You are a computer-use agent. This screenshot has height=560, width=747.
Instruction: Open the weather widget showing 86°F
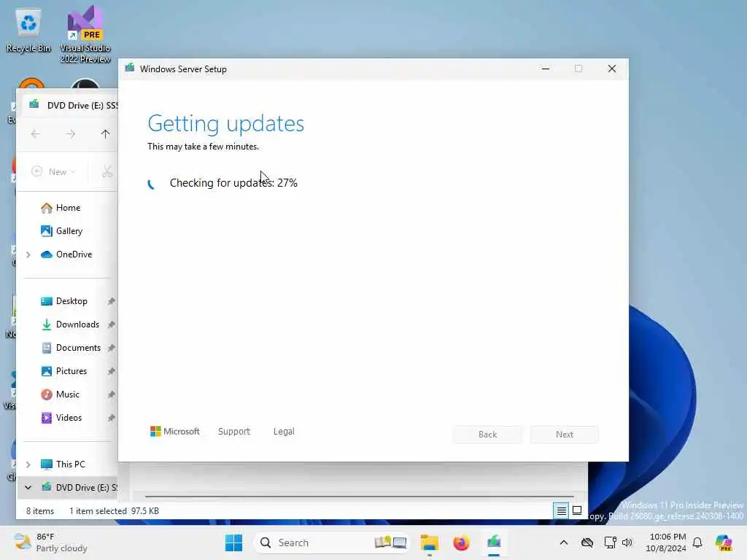click(x=50, y=542)
